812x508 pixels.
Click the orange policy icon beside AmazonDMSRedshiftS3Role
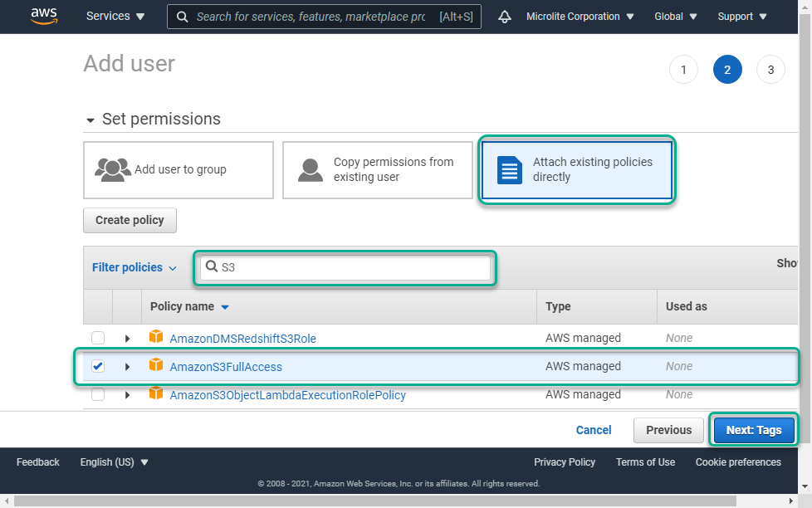[156, 337]
